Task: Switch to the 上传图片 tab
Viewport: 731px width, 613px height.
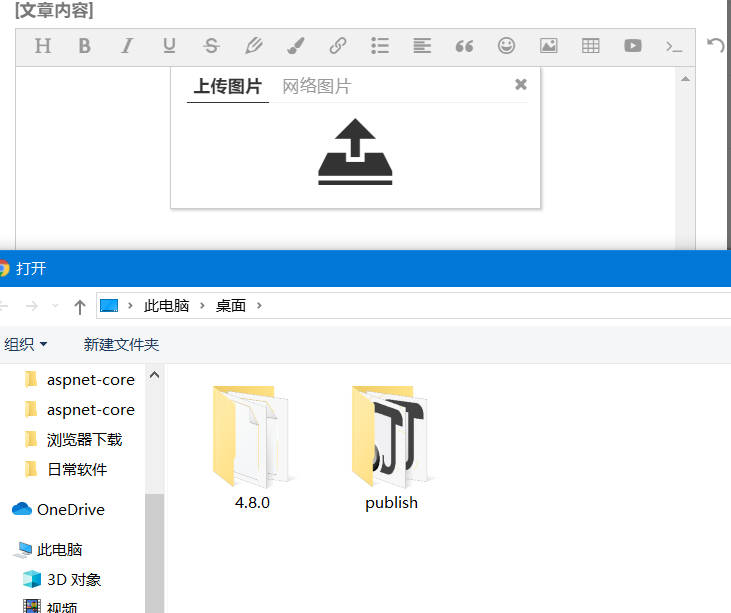Action: click(x=228, y=87)
